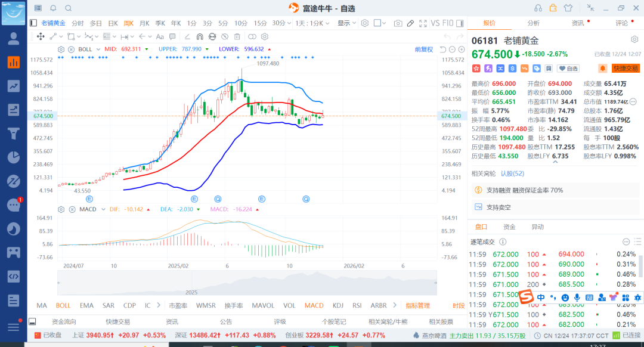Select the magnet snap drawing tool
Screen dimensions: 644x347
coord(200,36)
